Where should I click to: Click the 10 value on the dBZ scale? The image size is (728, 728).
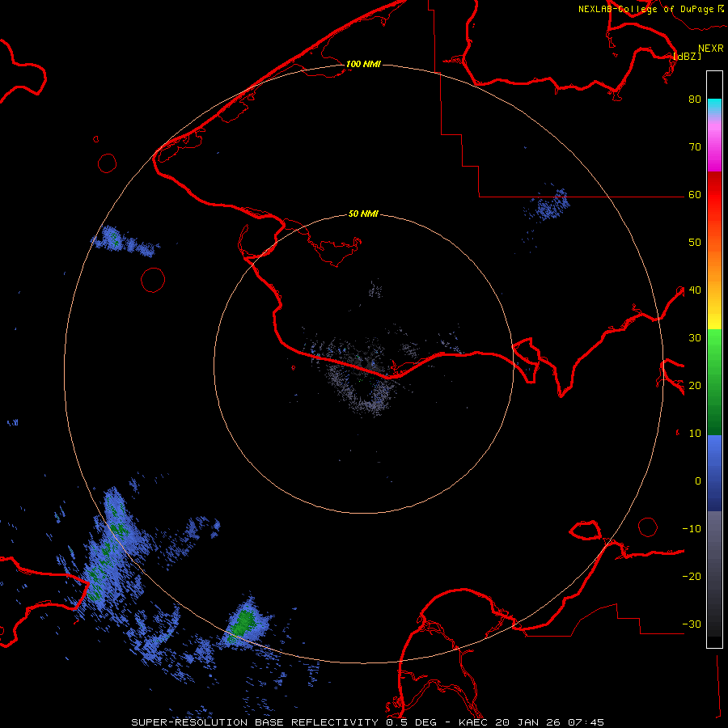click(695, 434)
